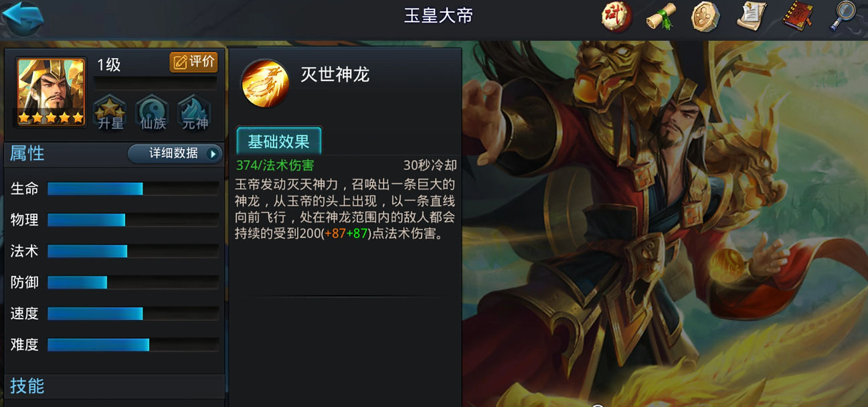Click the 评价 review button

point(194,62)
